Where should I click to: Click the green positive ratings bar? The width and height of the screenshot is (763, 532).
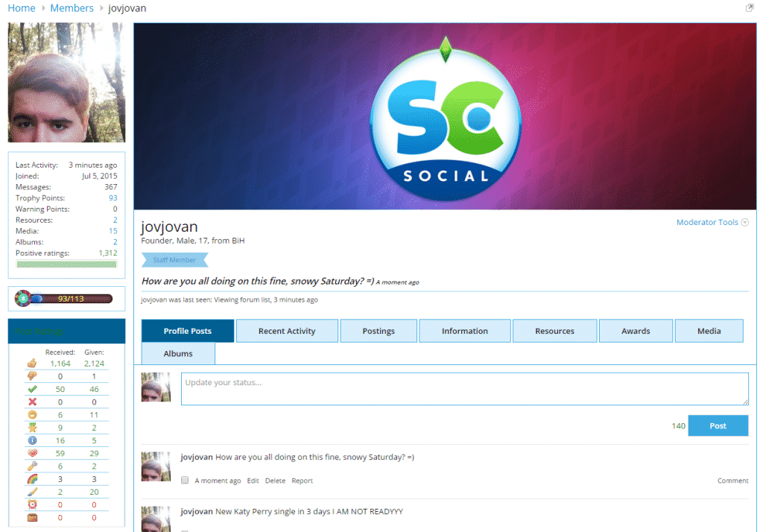(66, 265)
